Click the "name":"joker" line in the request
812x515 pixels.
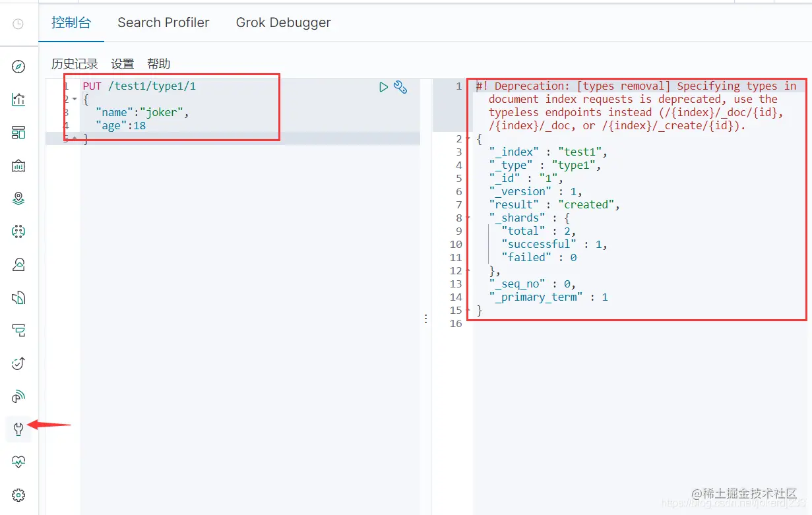142,112
